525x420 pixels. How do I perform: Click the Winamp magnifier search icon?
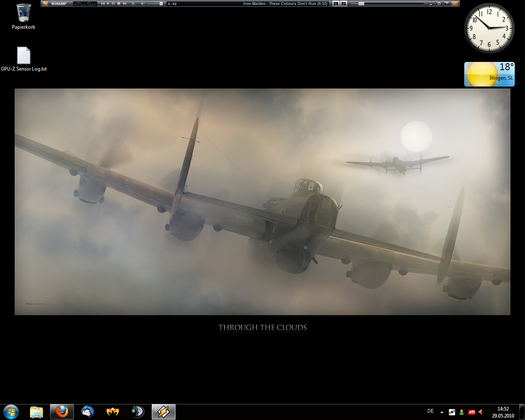[344, 3]
